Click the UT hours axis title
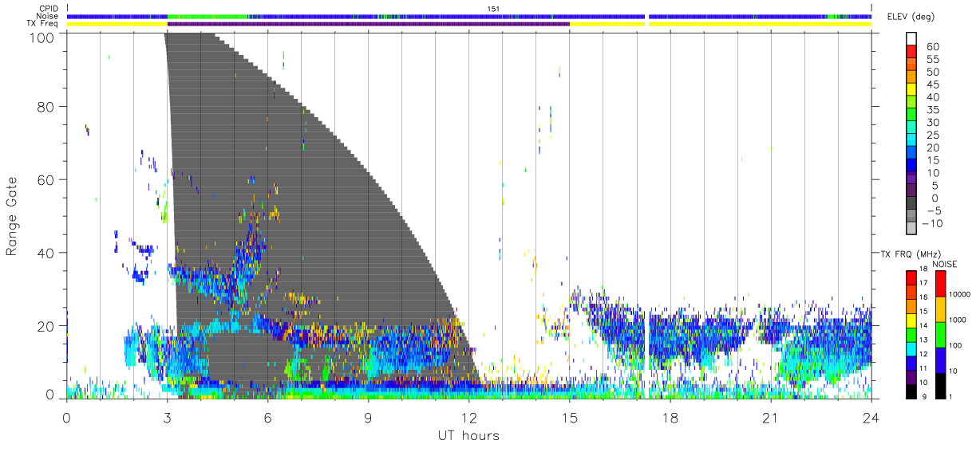 point(468,435)
